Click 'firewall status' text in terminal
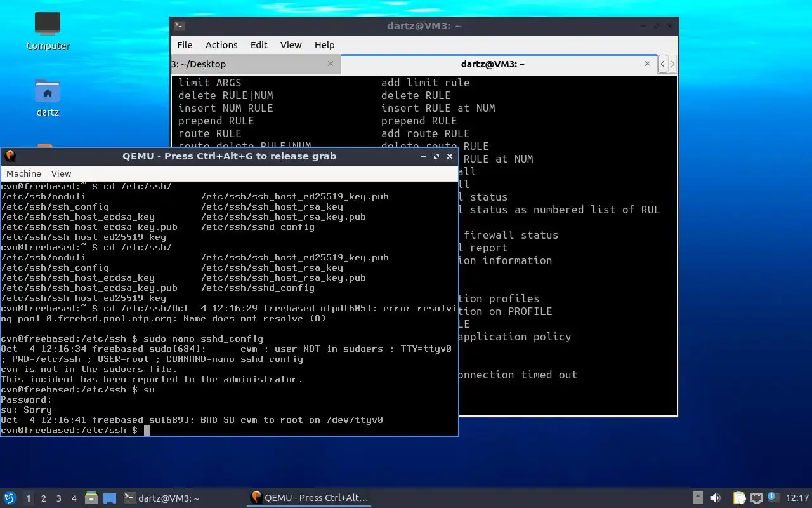Screen dimensions: 812x508 tap(511, 235)
